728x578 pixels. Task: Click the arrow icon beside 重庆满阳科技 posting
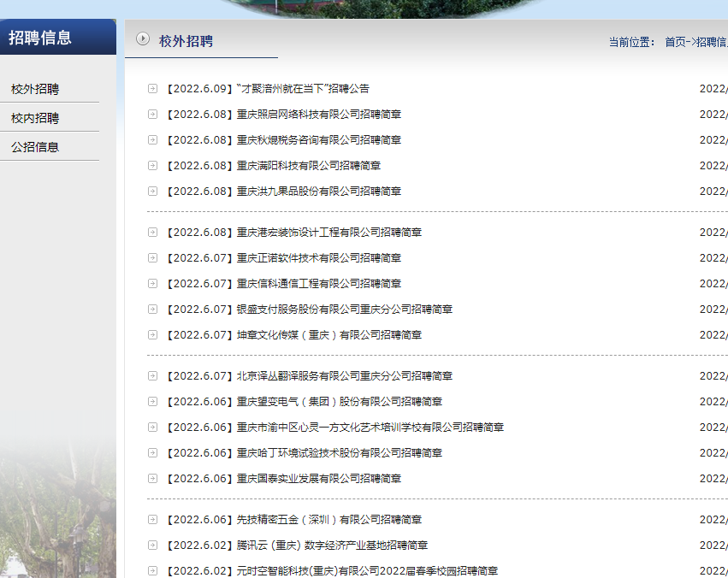(x=152, y=165)
